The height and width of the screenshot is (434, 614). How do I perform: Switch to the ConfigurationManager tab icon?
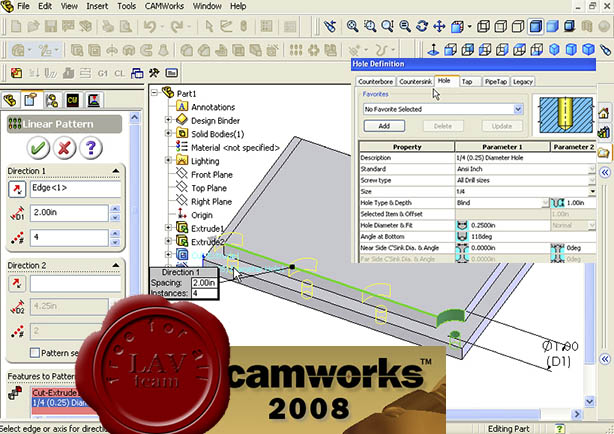[52, 100]
